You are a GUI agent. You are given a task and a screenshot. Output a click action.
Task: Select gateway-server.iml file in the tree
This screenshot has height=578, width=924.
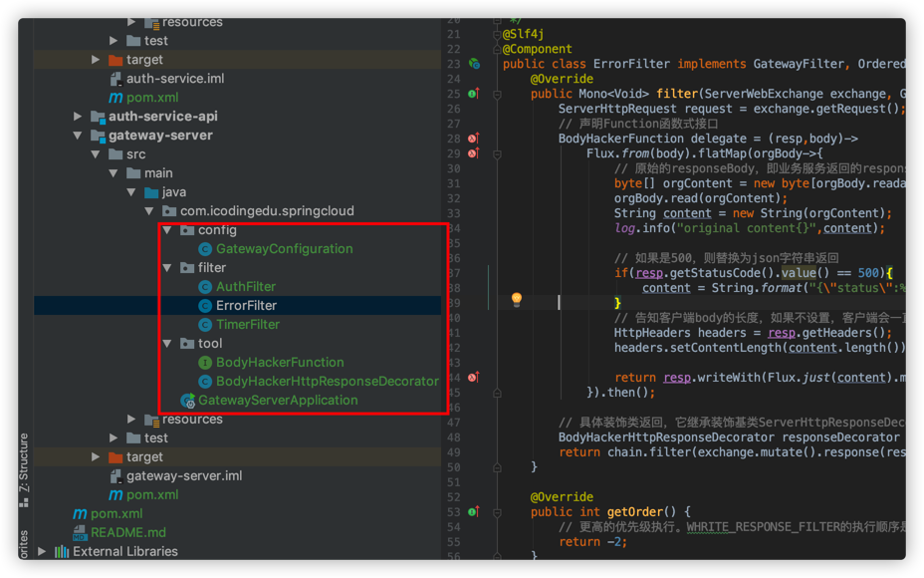pyautogui.click(x=184, y=476)
